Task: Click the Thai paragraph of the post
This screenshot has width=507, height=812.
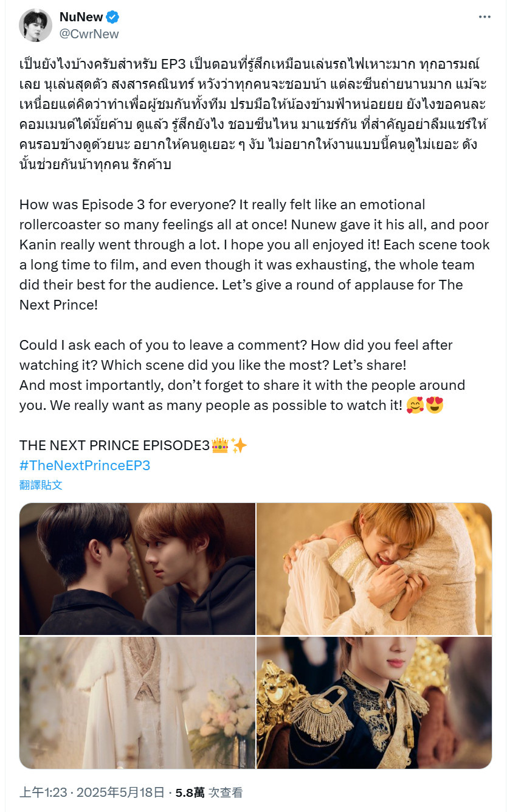Action: tap(253, 115)
